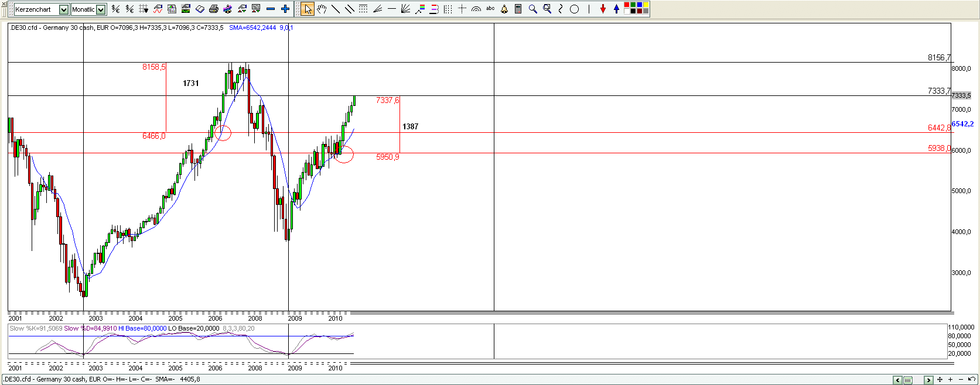Select the arrow pointer tool

tap(308, 9)
